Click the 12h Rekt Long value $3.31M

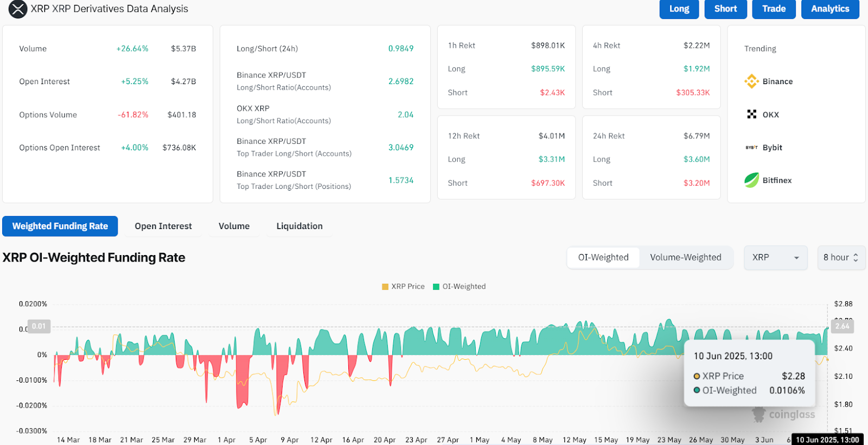552,160
